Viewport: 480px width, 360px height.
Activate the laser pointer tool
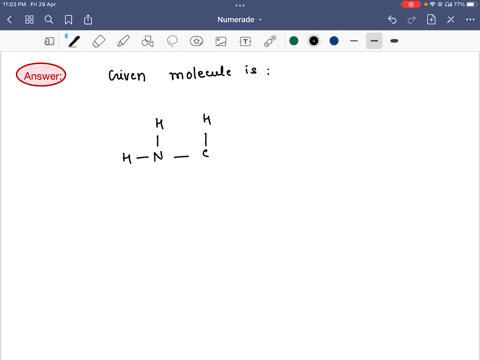270,41
